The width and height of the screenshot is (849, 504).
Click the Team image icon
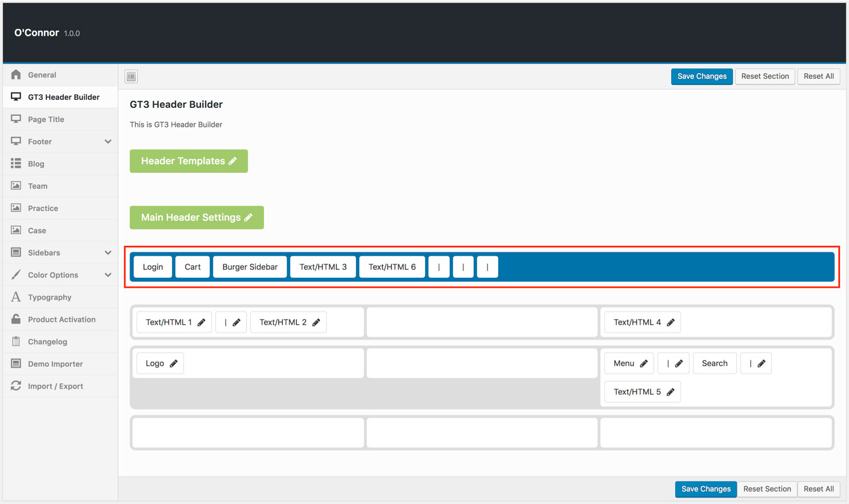pos(16,186)
